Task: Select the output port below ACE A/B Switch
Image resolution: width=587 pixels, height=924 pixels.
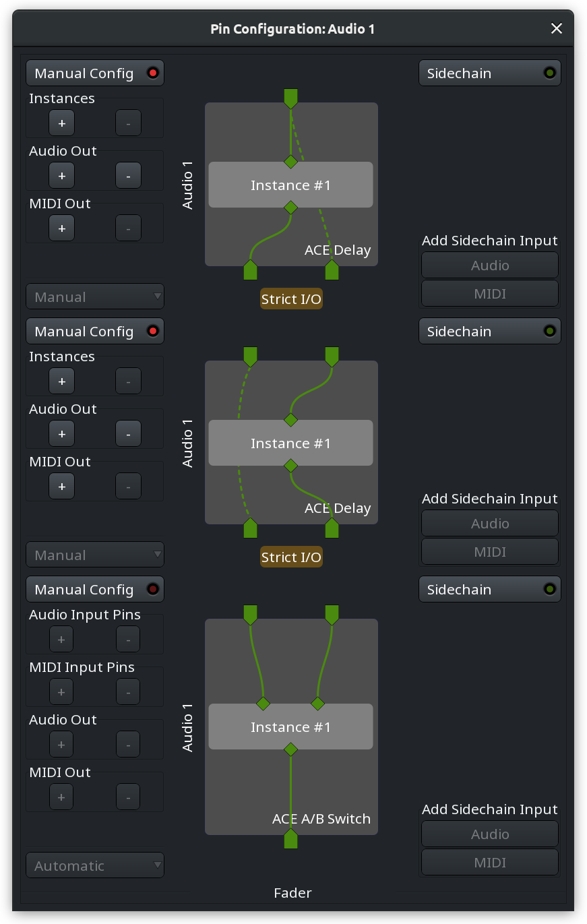Action: (290, 838)
